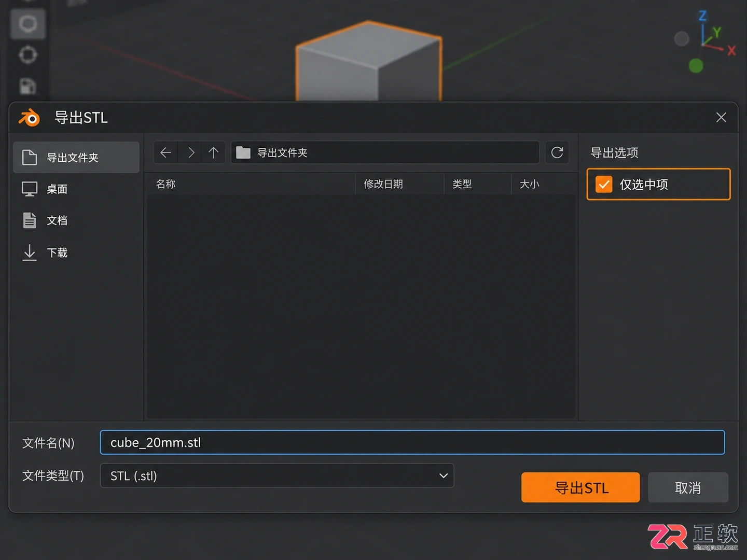Viewport: 747px width, 560px height.
Task: Close the 导出STL dialog
Action: point(721,118)
